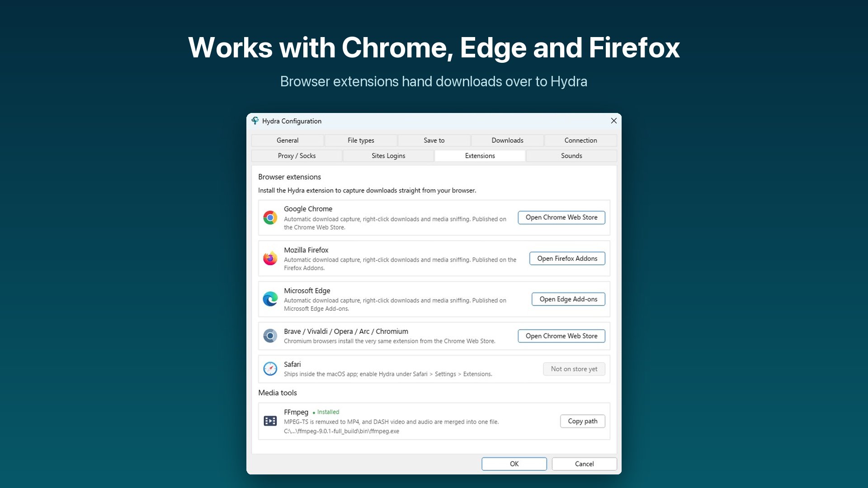This screenshot has height=488, width=868.
Task: Click the Microsoft Edge logo icon
Action: click(270, 299)
